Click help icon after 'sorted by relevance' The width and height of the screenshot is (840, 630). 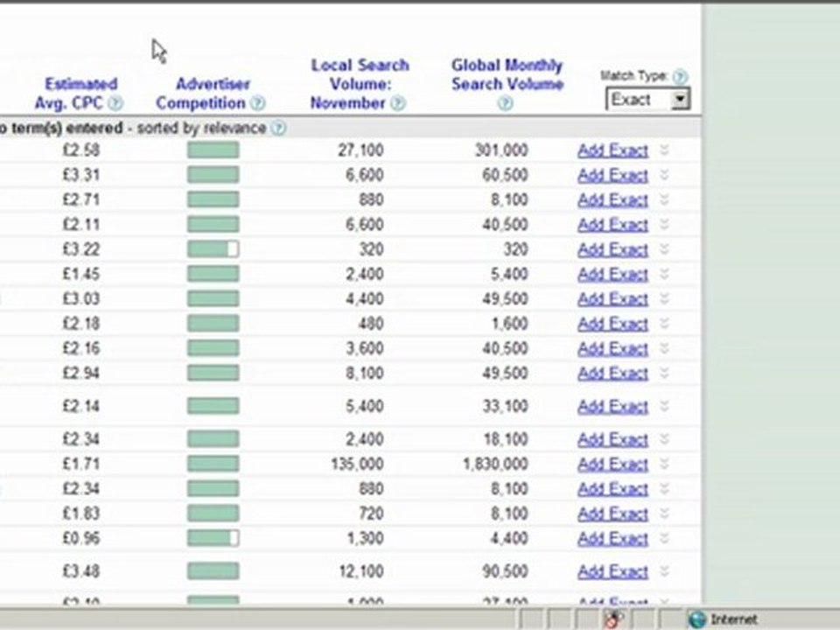[278, 129]
